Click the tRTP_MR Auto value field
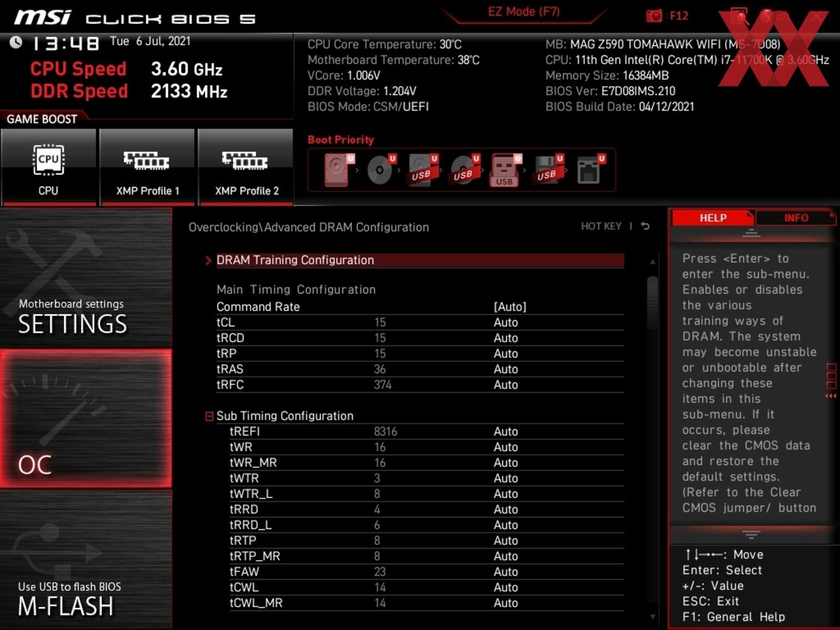This screenshot has width=840, height=630. tap(506, 556)
